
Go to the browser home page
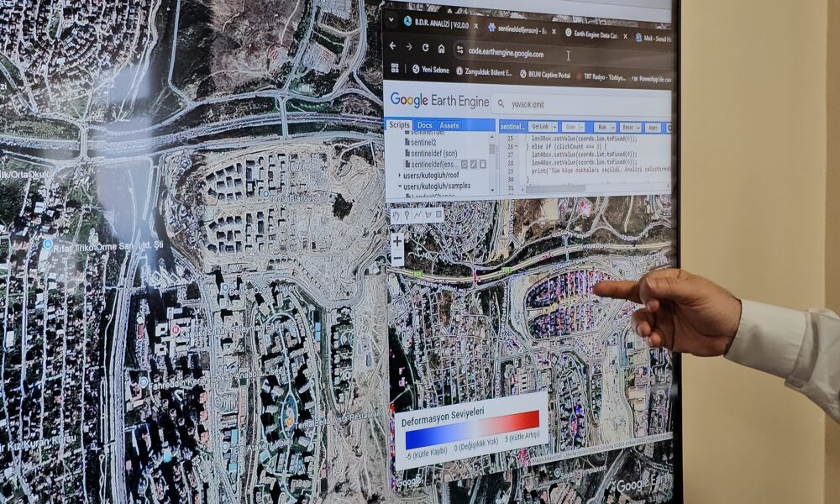click(442, 49)
